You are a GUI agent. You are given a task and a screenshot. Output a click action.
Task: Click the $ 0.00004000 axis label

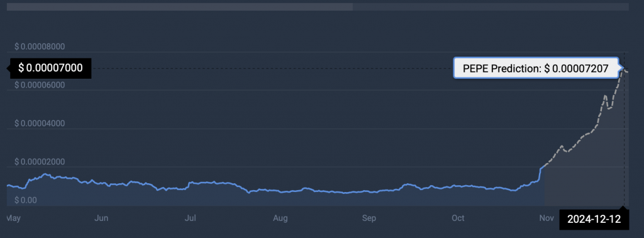pyautogui.click(x=40, y=123)
